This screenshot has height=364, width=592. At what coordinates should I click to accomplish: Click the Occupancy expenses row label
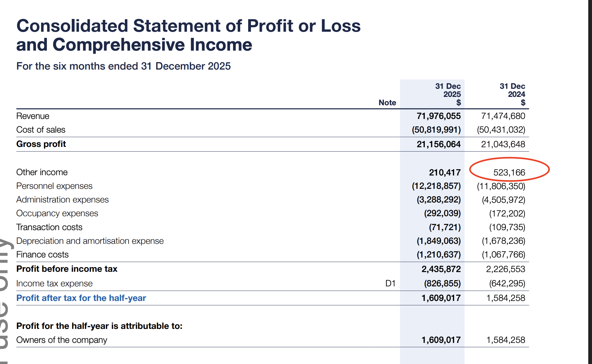(x=57, y=213)
